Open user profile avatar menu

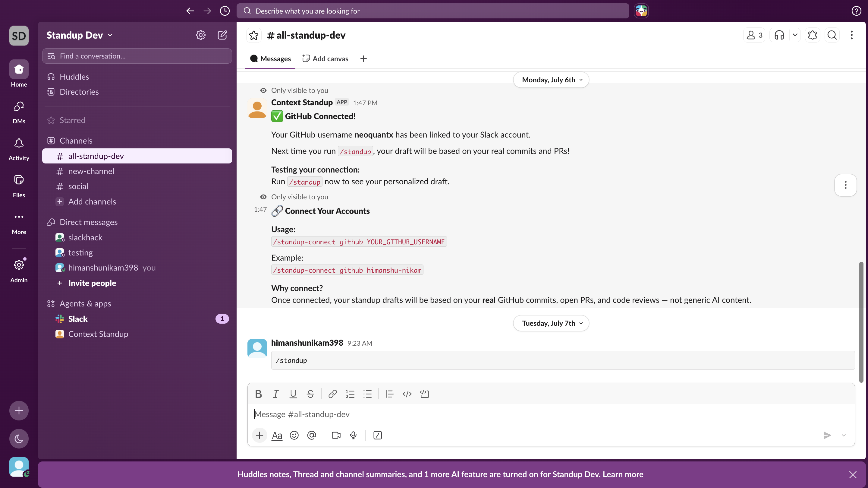19,467
